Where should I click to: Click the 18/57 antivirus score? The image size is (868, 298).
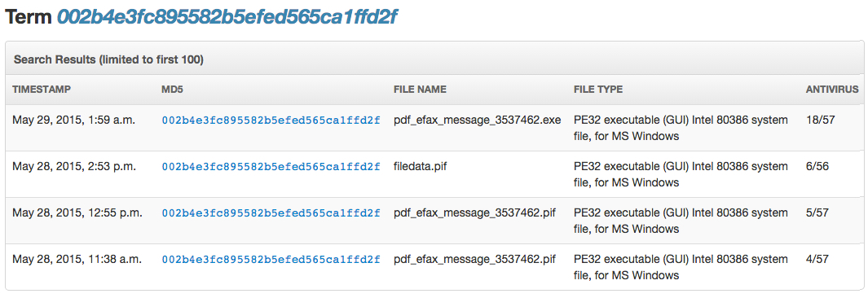click(818, 120)
